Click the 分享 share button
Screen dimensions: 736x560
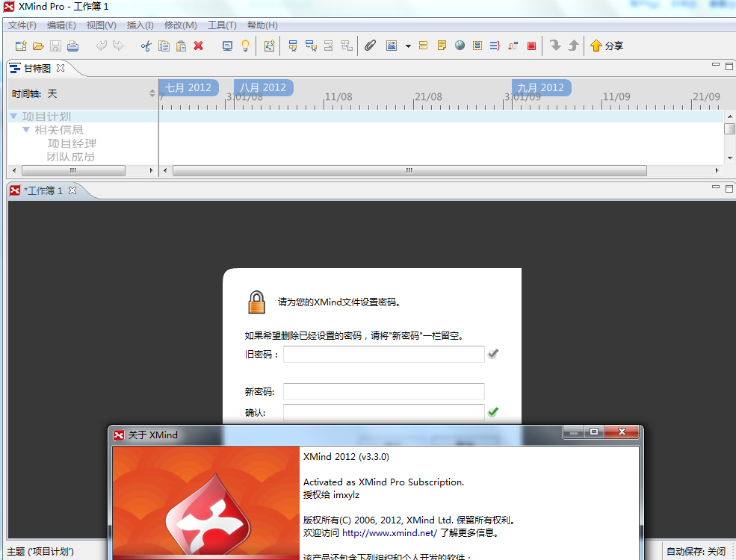[607, 46]
